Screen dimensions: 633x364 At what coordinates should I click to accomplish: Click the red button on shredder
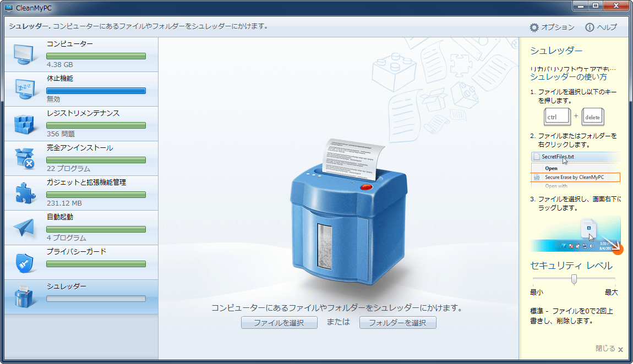click(x=366, y=187)
